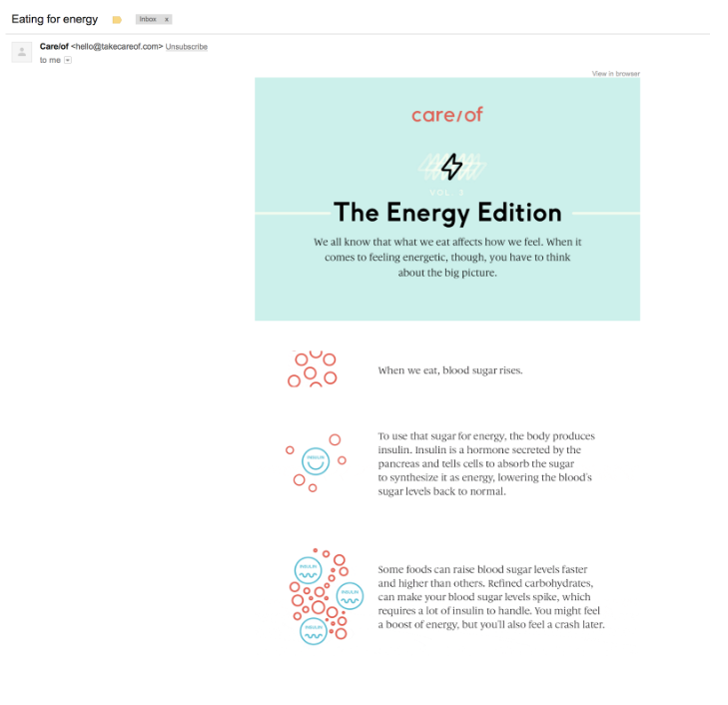Click the smiling insulin face illustration
The image size is (728, 705).
click(316, 461)
